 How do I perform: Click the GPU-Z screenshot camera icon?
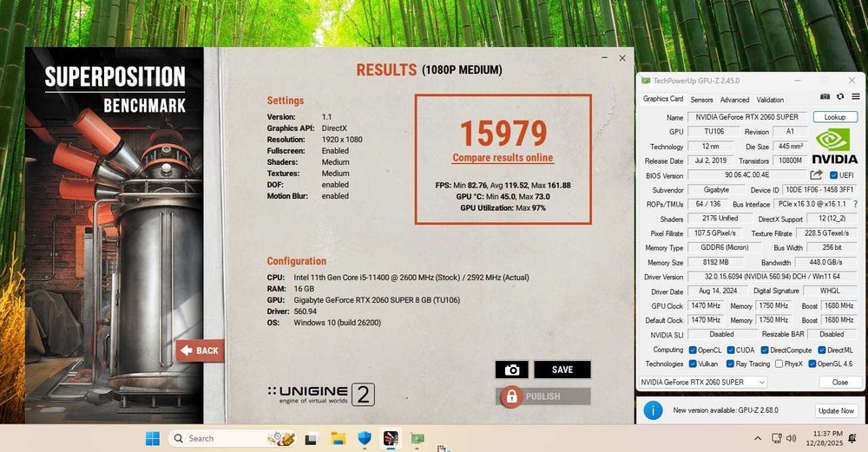(825, 96)
